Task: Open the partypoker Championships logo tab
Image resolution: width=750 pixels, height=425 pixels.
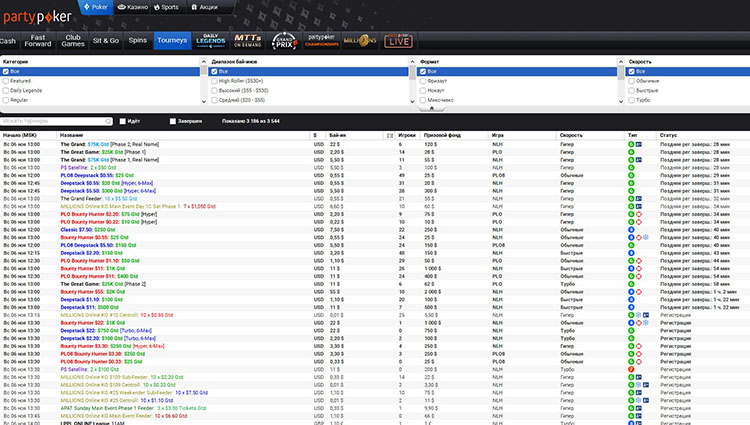Action: pyautogui.click(x=321, y=41)
